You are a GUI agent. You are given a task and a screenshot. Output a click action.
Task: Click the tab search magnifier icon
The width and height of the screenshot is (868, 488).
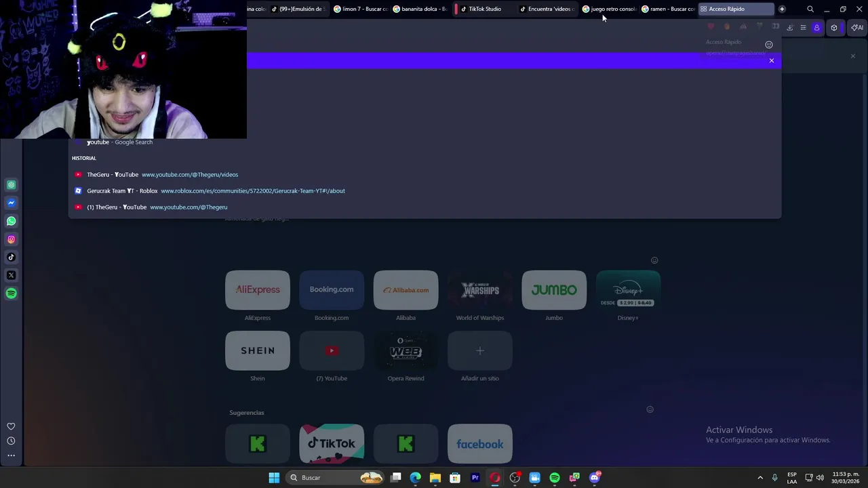click(810, 9)
